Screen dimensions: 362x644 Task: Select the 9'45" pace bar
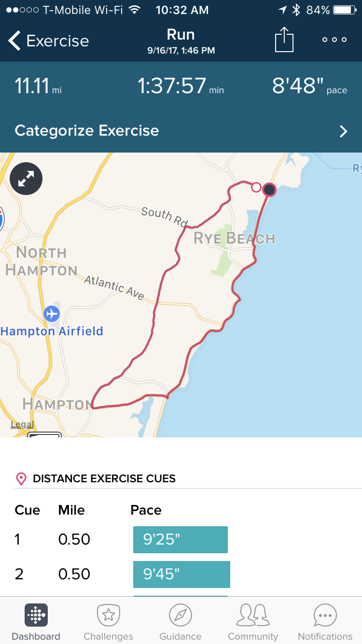[181, 574]
